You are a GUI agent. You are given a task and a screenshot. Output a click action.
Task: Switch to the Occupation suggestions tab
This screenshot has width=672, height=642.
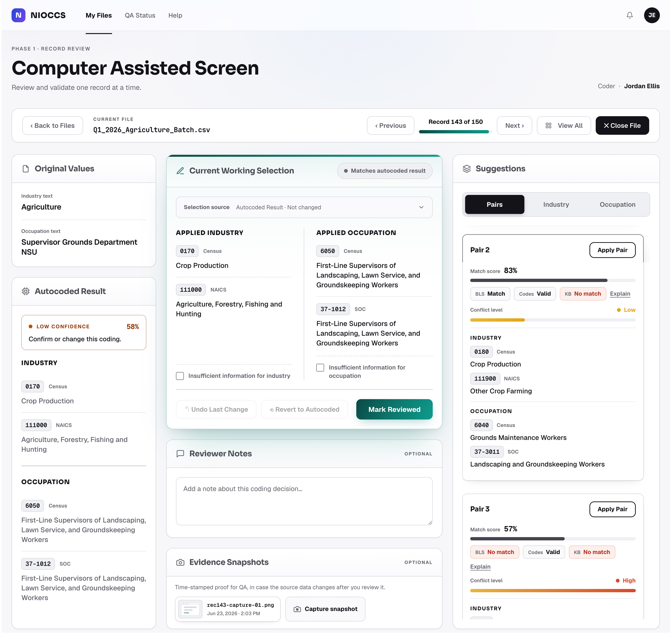(617, 205)
